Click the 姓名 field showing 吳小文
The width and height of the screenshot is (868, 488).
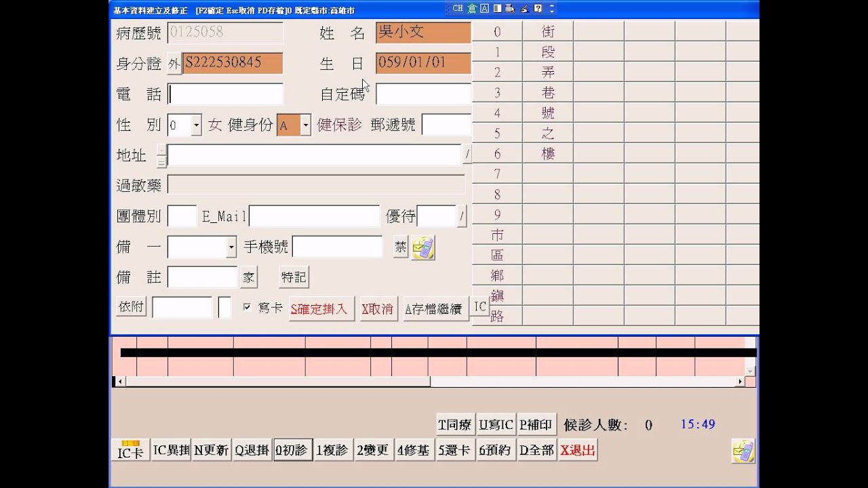(423, 33)
